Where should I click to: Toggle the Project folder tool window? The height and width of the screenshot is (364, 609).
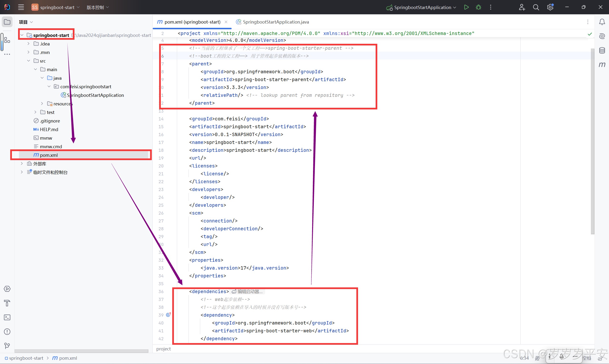tap(7, 22)
